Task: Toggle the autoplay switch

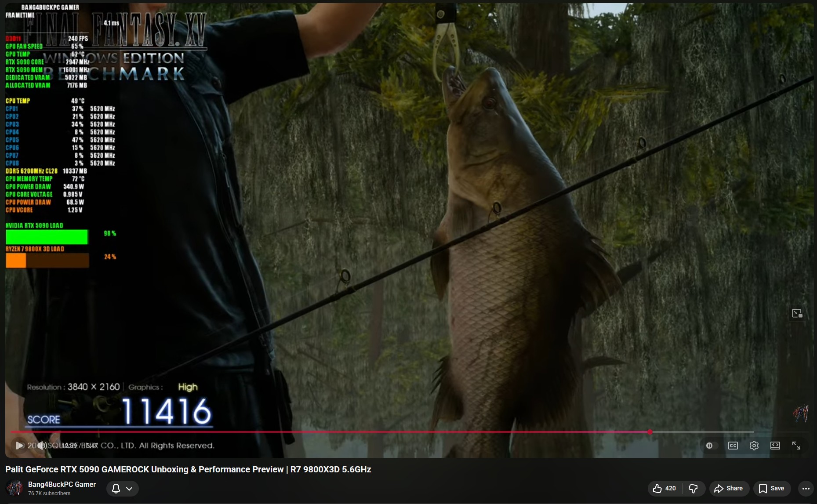Action: [x=712, y=446]
